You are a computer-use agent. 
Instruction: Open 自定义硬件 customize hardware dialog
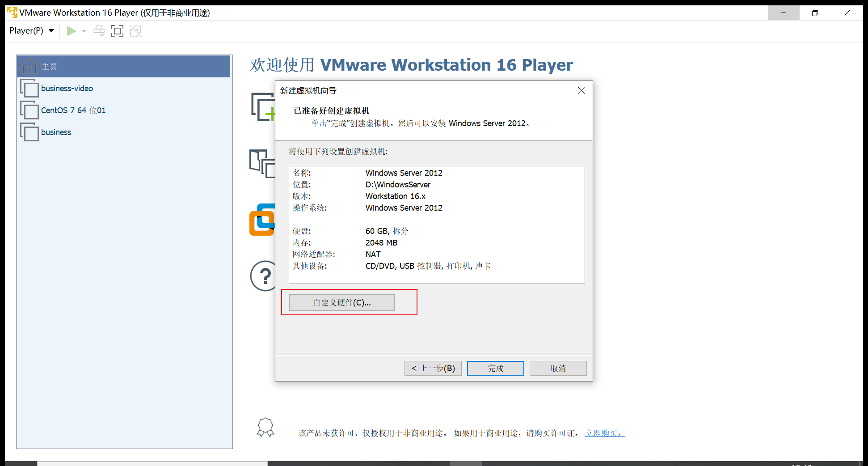[x=341, y=302]
